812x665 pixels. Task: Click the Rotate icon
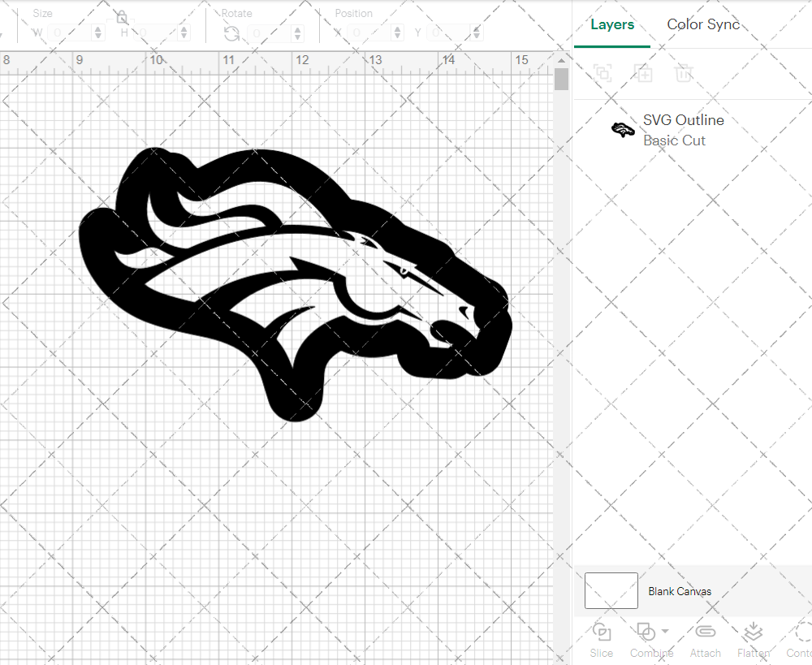click(231, 33)
